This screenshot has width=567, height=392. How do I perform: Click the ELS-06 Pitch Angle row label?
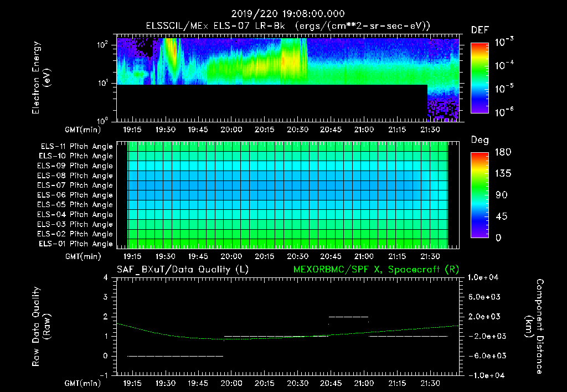tap(75, 195)
